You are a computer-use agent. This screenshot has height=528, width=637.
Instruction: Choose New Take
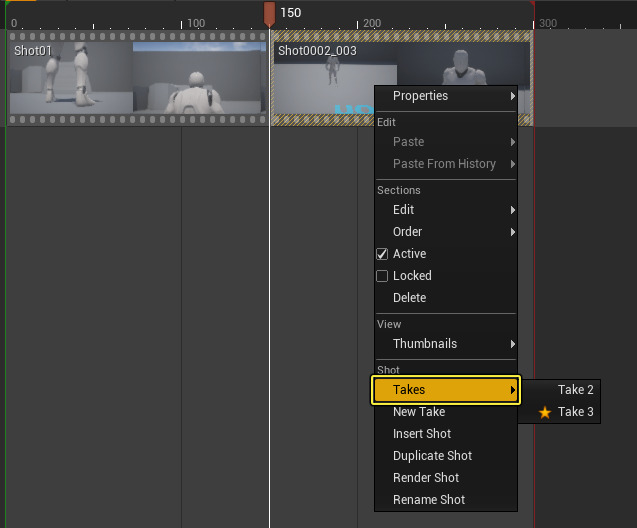coord(446,412)
